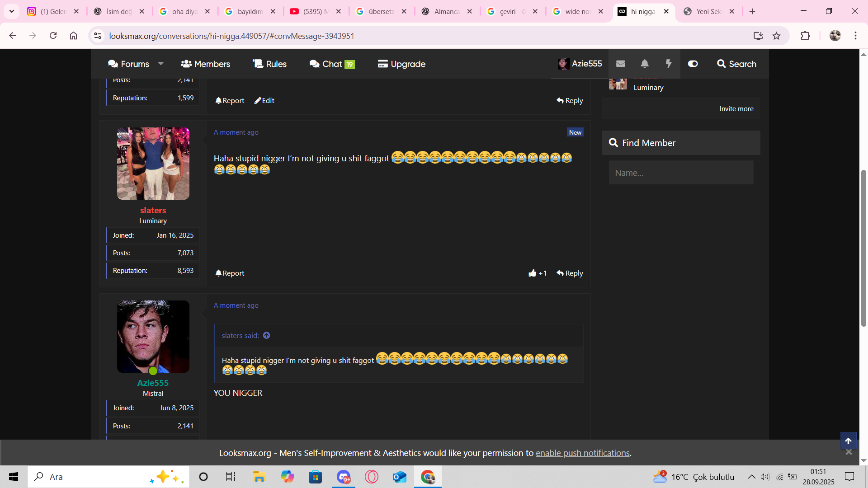868x488 pixels.
Task: Expand the Forums dropdown arrow
Action: pyautogui.click(x=160, y=64)
